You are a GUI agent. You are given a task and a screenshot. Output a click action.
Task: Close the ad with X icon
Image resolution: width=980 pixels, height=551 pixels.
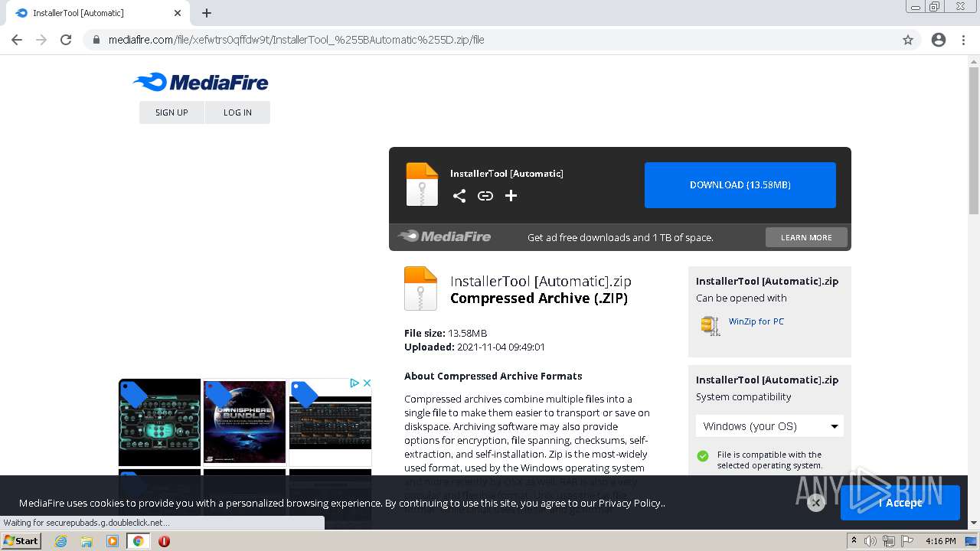click(x=367, y=383)
